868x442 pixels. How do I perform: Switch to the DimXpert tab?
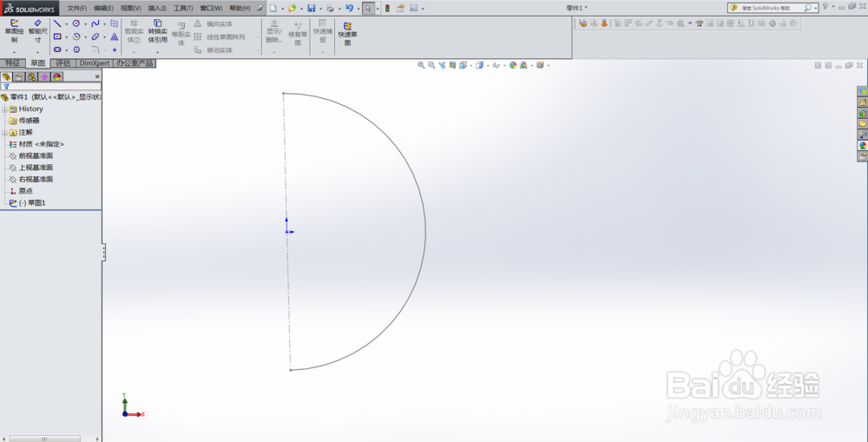pyautogui.click(x=94, y=63)
